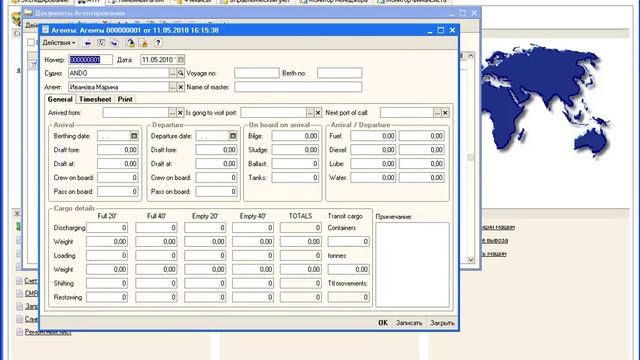Image resolution: width=640 pixels, height=360 pixels.
Task: Open Arrived from selection via ellipsis button
Action: (x=172, y=113)
